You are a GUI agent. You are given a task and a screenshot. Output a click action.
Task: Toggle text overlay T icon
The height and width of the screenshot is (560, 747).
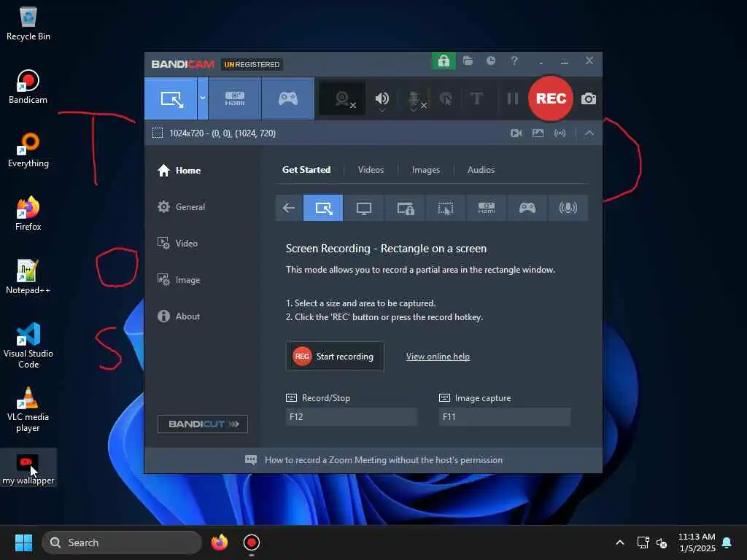(476, 98)
